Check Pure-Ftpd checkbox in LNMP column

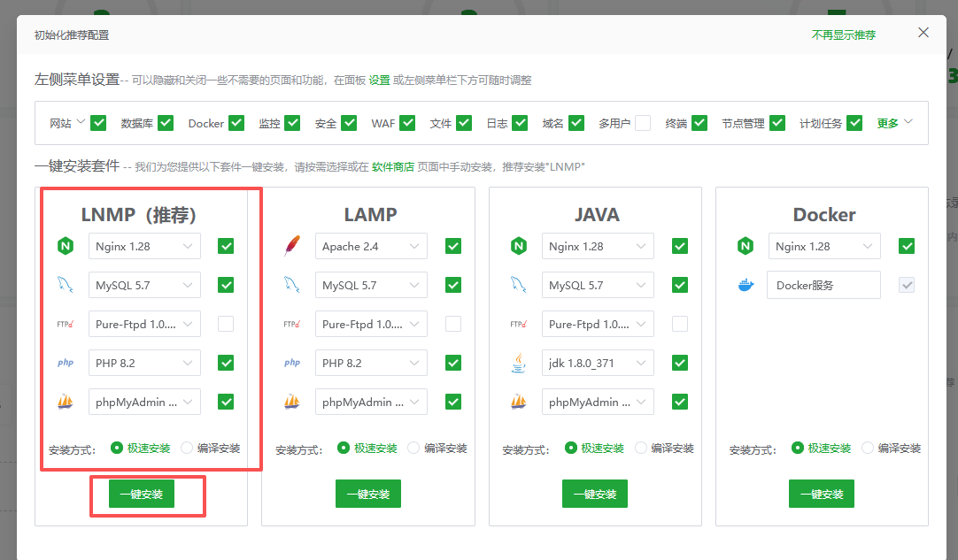[x=226, y=324]
